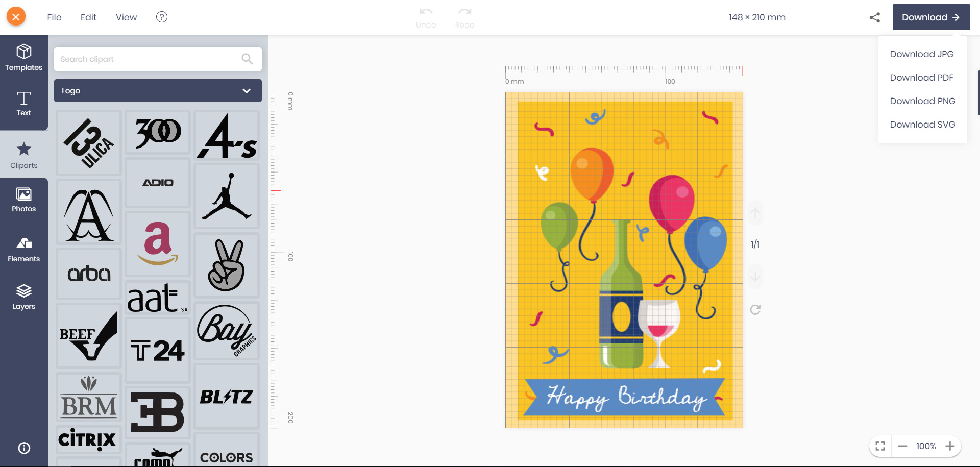The height and width of the screenshot is (467, 980).
Task: Select the Jordan silhouette clipart
Action: point(226,196)
